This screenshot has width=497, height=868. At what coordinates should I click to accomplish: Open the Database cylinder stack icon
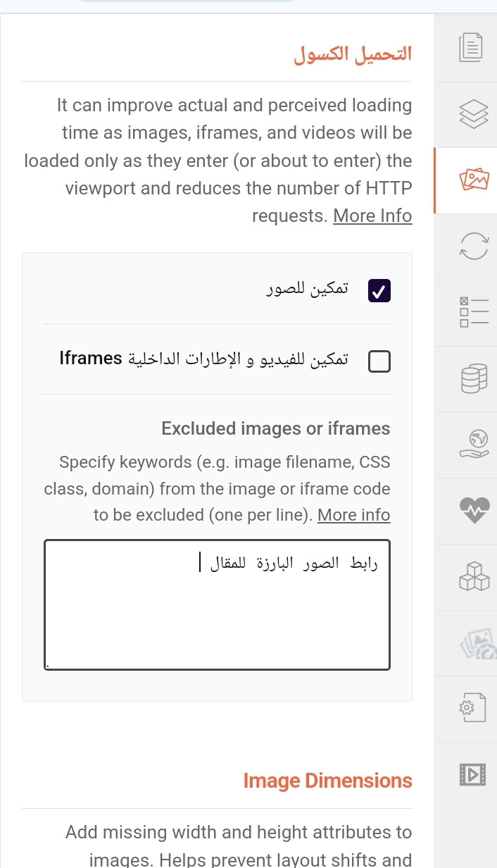tap(473, 378)
